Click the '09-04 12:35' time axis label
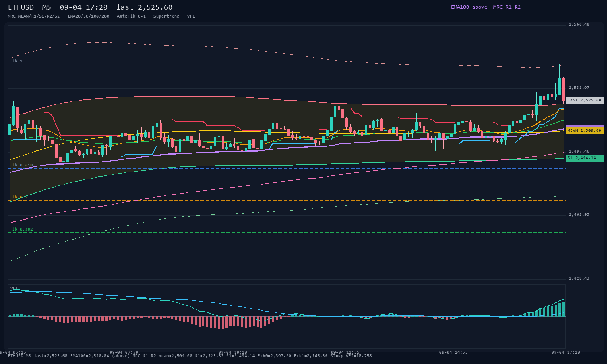Viewport: 607px width, 364px height. 345,352
